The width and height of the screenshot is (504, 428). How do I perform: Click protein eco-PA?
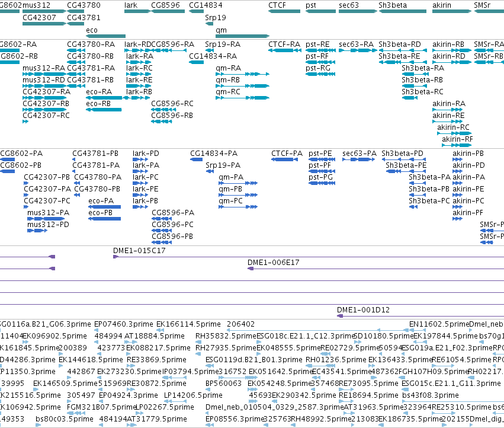pos(101,201)
